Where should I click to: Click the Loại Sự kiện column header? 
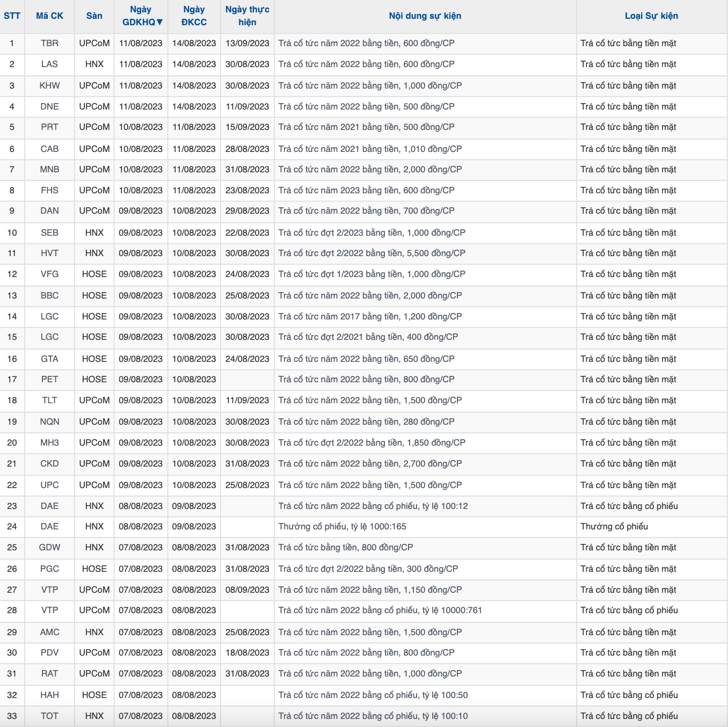[x=651, y=16]
